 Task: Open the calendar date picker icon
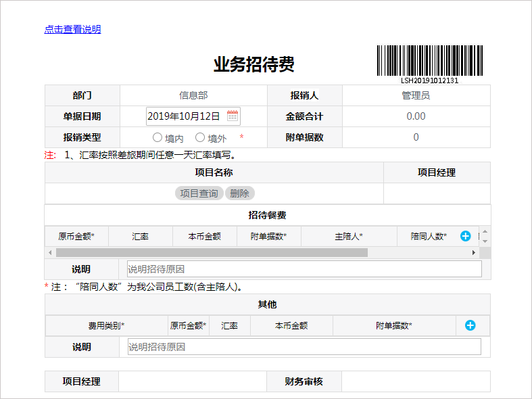(x=232, y=116)
